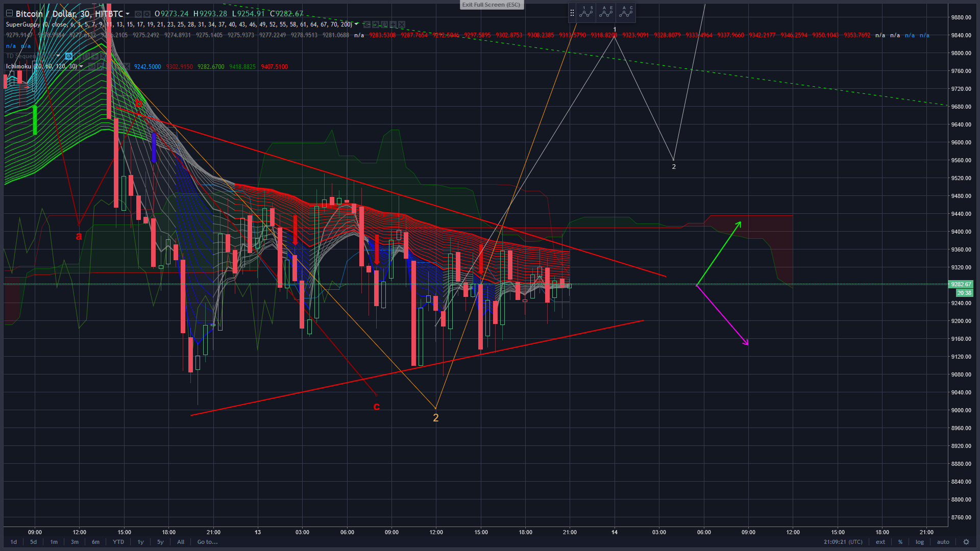980x551 pixels.
Task: Toggle log scale on price axis
Action: pyautogui.click(x=919, y=542)
